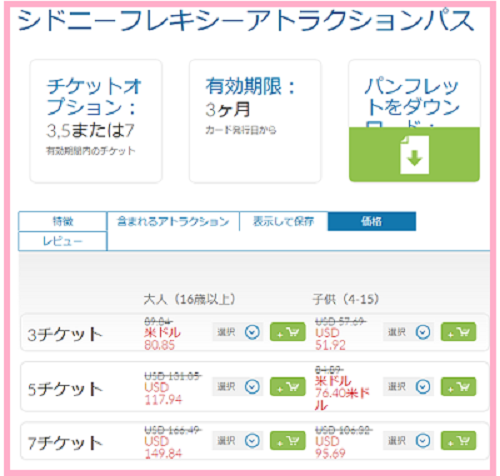Click the struck-through price USD 57.69
Viewport: 500px width, 476px height.
click(340, 322)
